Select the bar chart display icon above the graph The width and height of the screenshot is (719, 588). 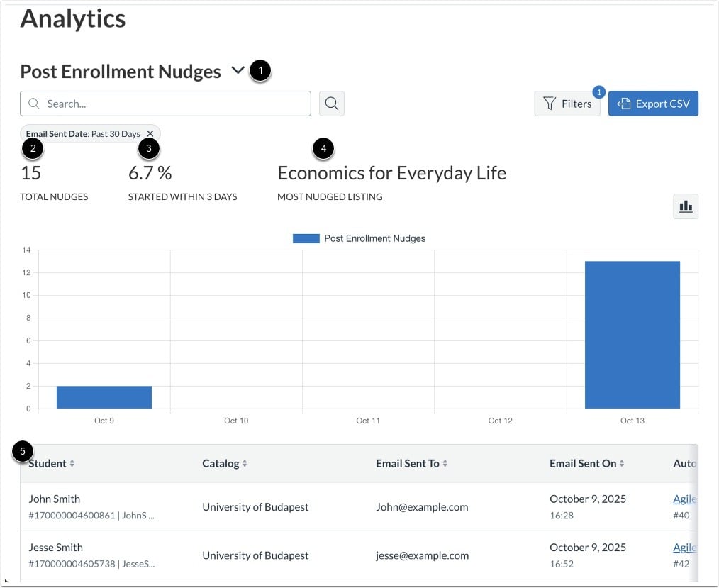point(685,206)
